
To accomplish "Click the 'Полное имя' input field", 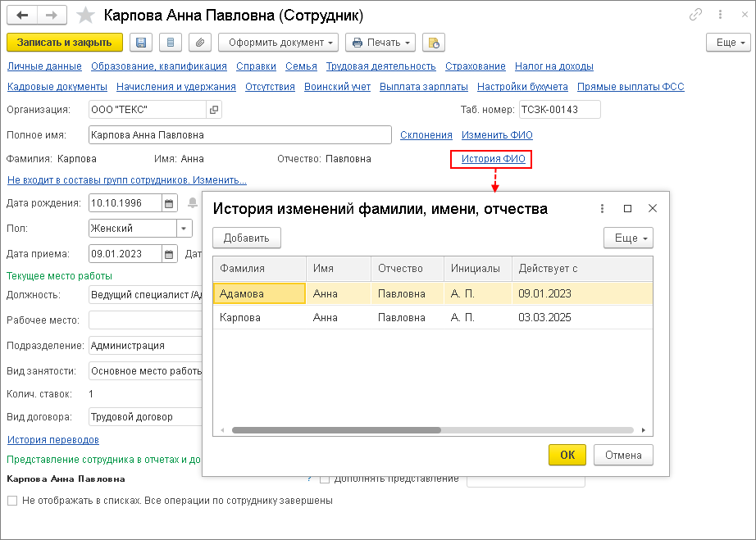I will [240, 135].
